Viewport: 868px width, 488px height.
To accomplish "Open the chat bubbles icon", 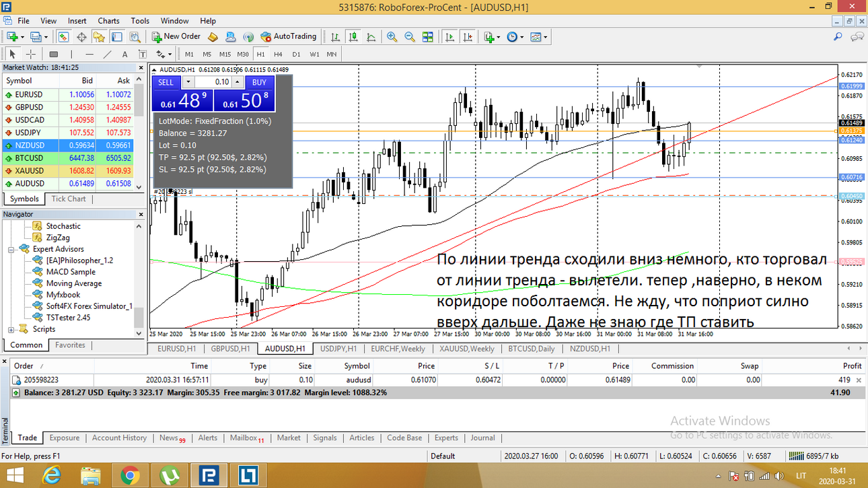I will pos(857,37).
